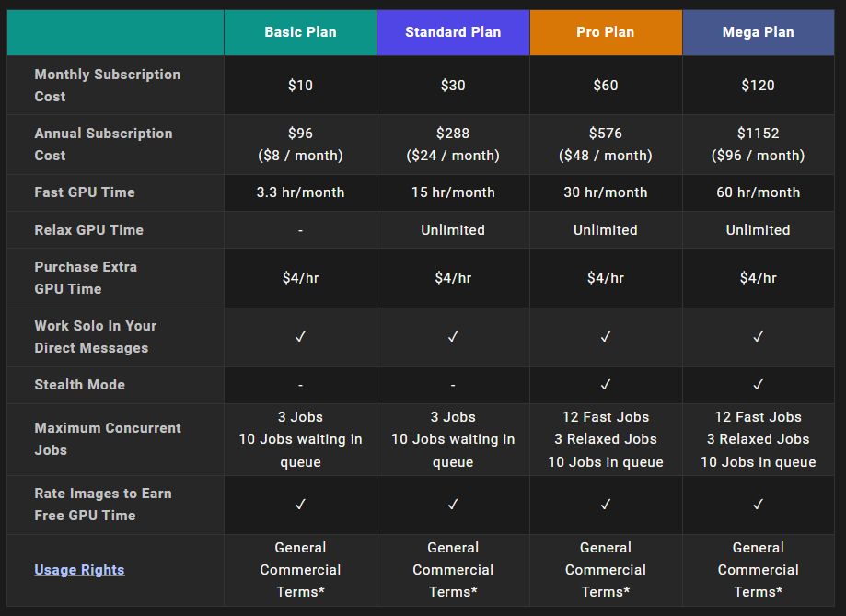Select the Basic Plan column header
The height and width of the screenshot is (616, 846).
[300, 32]
